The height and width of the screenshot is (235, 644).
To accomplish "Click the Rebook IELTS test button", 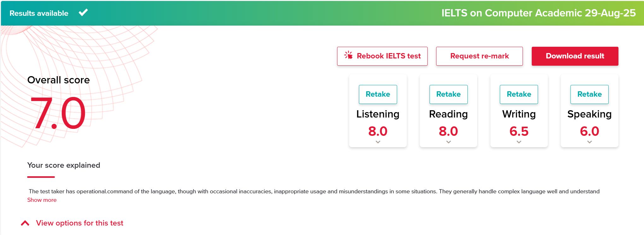I will (x=382, y=56).
